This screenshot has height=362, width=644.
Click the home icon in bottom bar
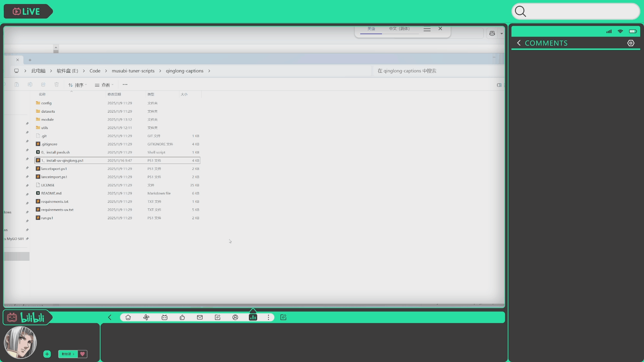(128, 317)
